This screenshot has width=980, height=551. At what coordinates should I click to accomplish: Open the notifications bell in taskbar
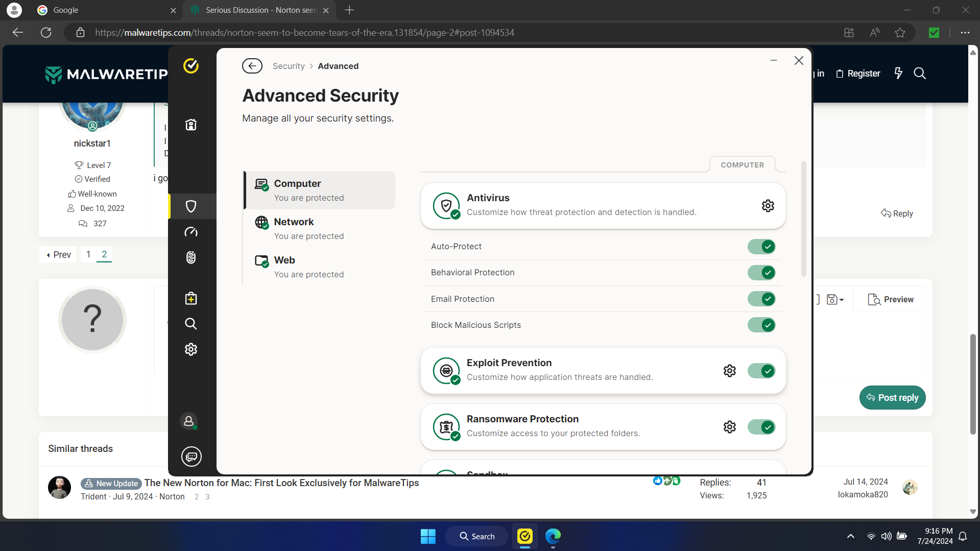(x=963, y=536)
